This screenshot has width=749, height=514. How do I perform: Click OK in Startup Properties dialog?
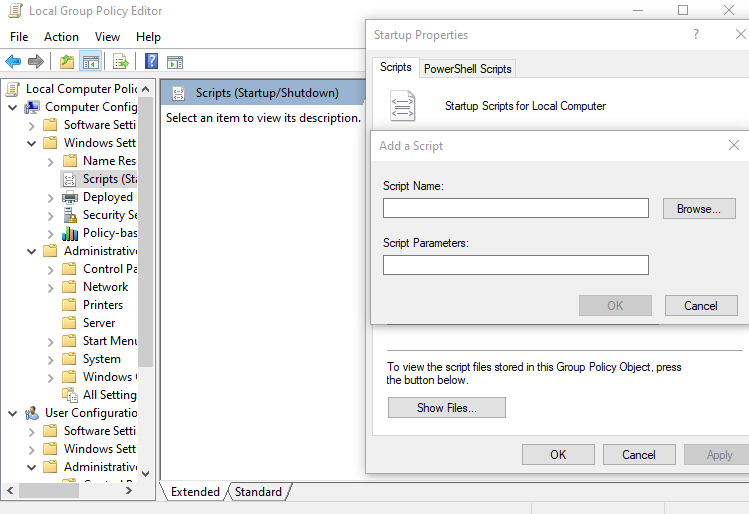[x=558, y=454]
